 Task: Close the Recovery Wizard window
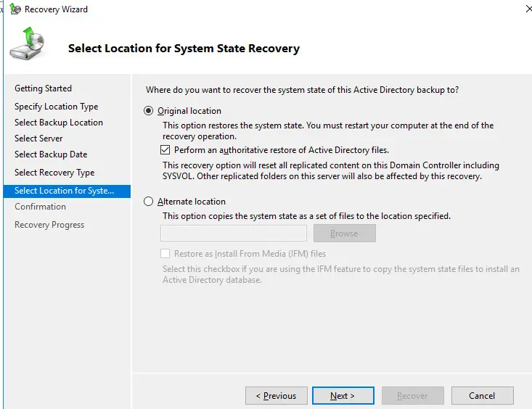(x=528, y=9)
